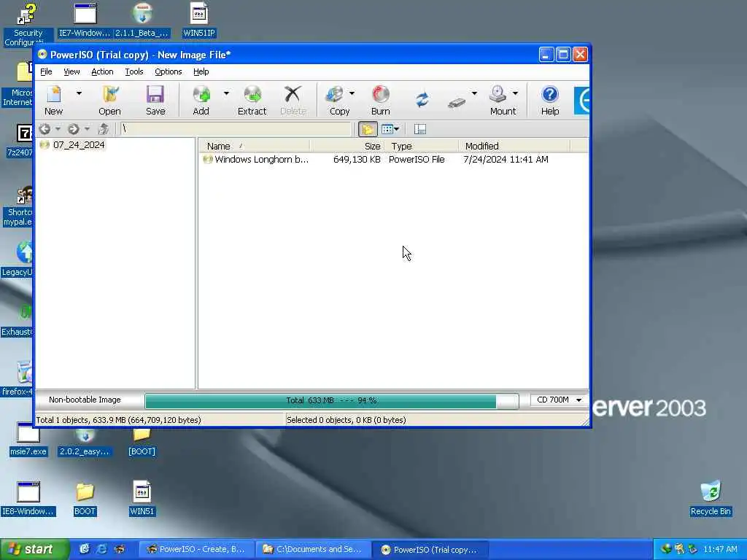Select the 07_24_2024 tree node
This screenshot has width=747, height=560.
[x=79, y=145]
